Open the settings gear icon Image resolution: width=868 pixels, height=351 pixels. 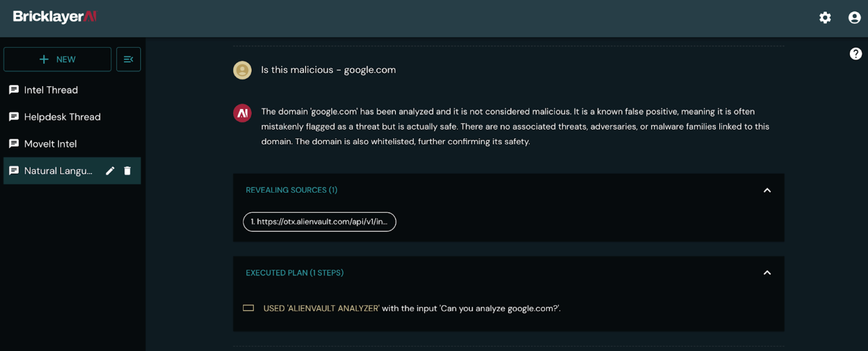point(825,18)
